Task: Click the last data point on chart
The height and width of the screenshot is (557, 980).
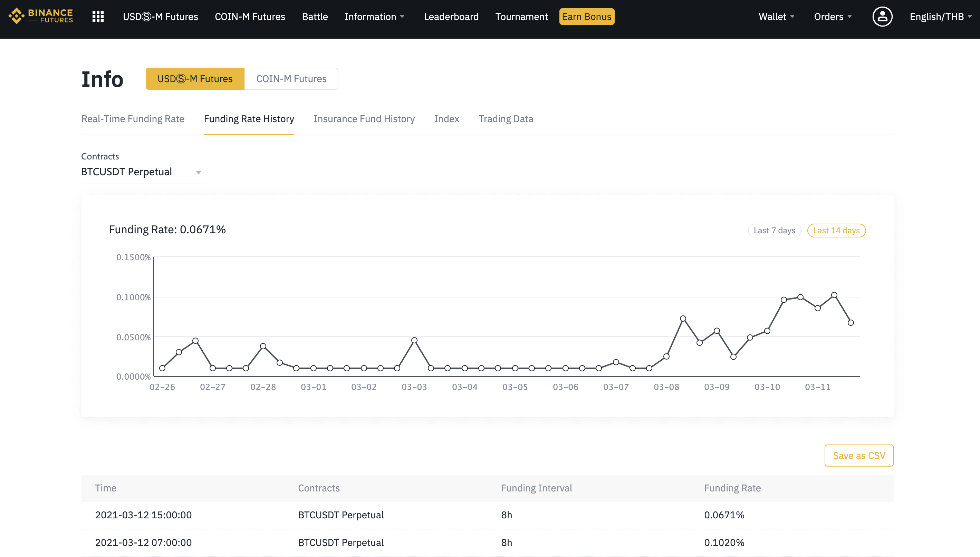Action: (x=850, y=322)
